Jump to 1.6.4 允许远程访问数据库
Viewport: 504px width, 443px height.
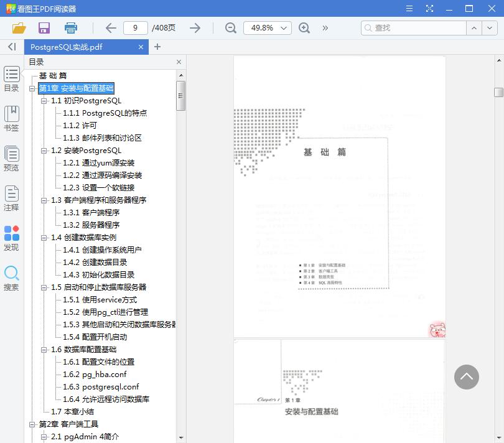point(106,399)
